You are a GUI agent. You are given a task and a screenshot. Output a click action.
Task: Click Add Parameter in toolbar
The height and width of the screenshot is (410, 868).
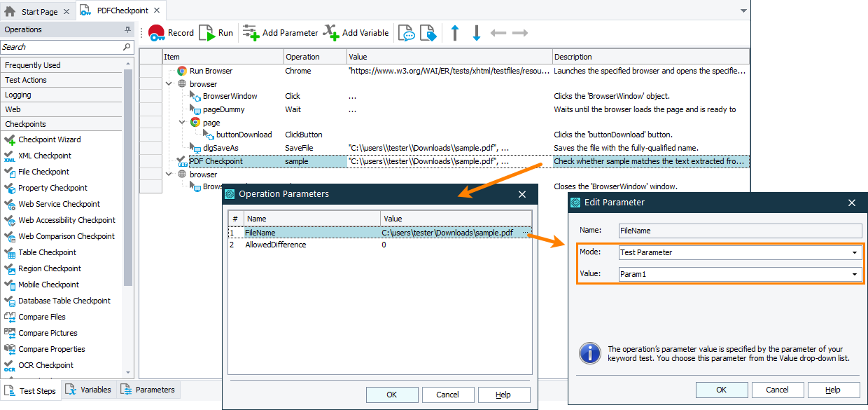coord(281,33)
